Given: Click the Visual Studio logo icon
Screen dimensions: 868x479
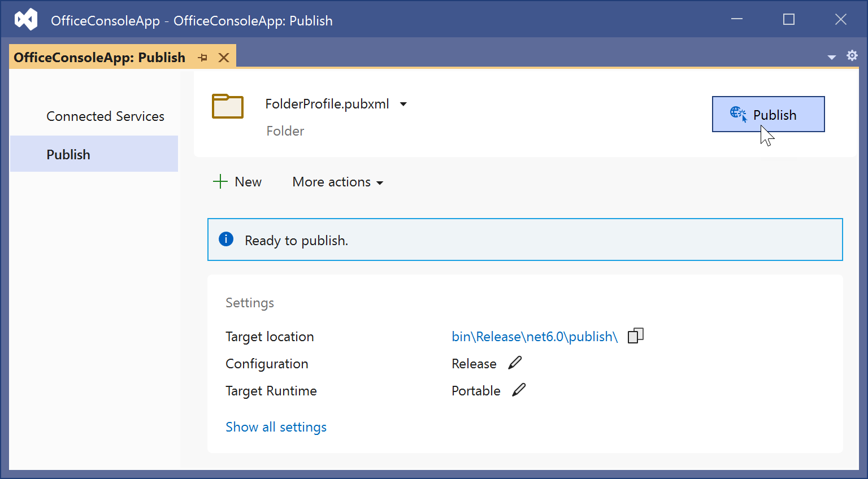Looking at the screenshot, I should (26, 20).
